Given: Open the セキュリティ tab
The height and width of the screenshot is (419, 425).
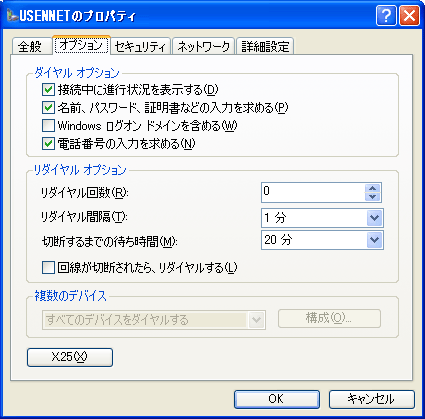Looking at the screenshot, I should (x=140, y=46).
